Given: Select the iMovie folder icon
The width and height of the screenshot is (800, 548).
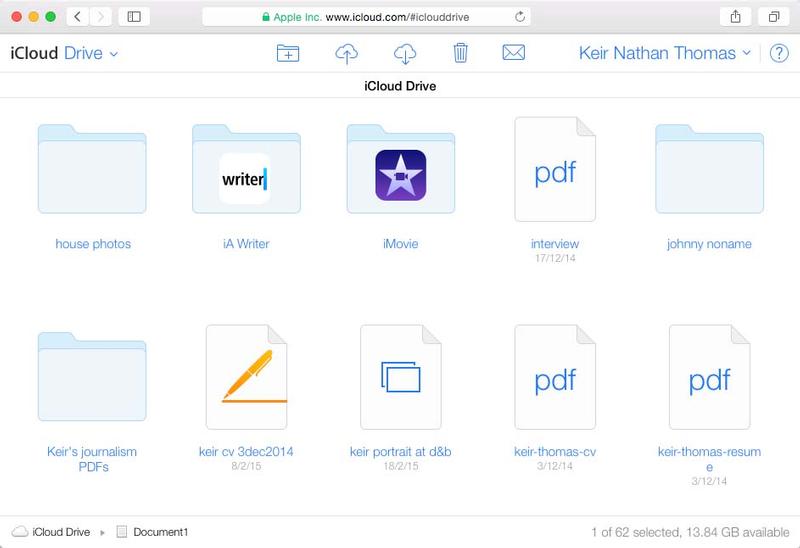Looking at the screenshot, I should click(401, 169).
